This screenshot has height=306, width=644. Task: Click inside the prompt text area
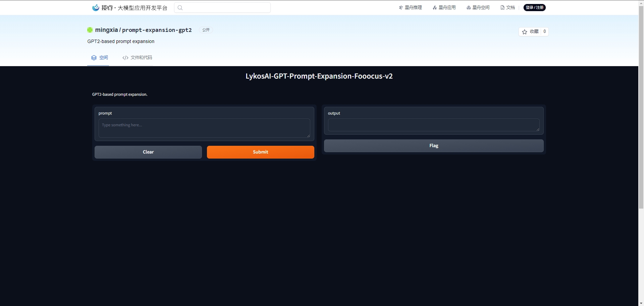(x=204, y=128)
